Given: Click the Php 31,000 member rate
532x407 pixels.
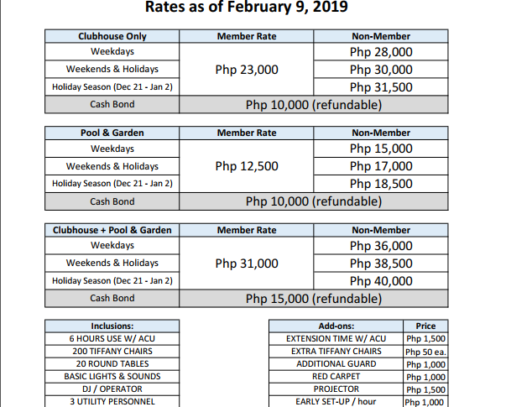Looking at the screenshot, I should tap(247, 264).
